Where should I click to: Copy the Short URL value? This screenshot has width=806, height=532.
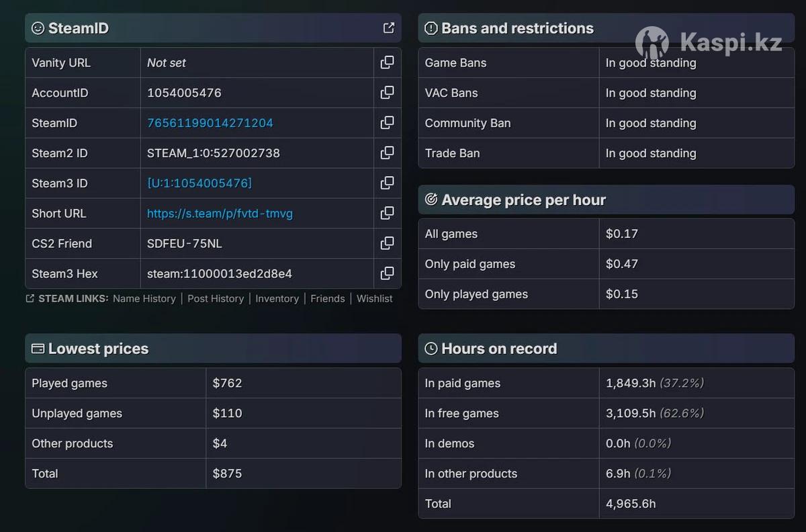(387, 213)
